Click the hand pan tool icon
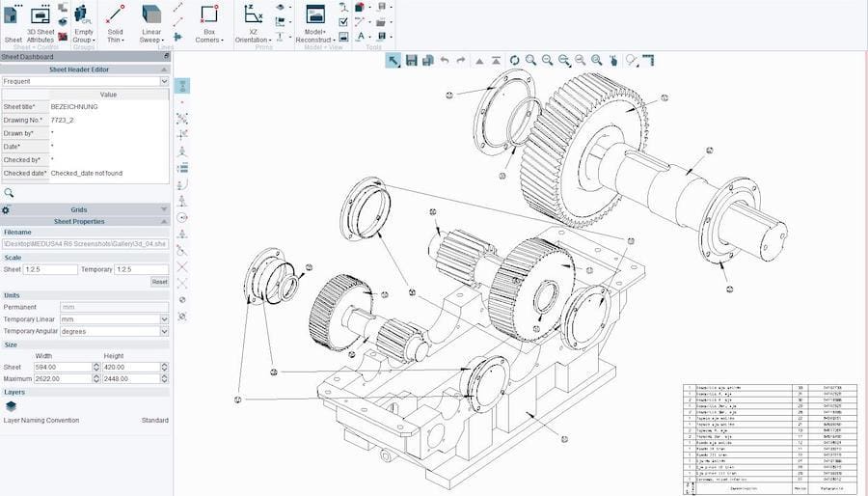The image size is (868, 496). click(x=613, y=61)
